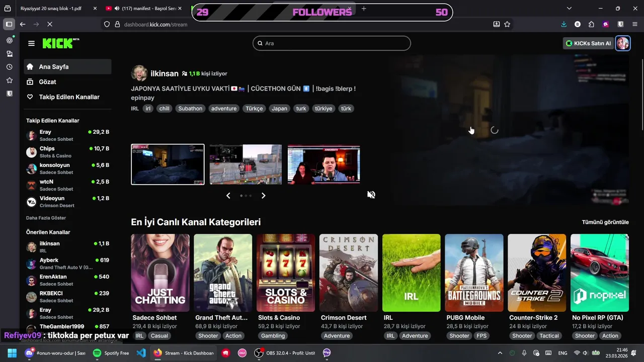
Task: Open the extensions puzzle icon
Action: tap(591, 24)
